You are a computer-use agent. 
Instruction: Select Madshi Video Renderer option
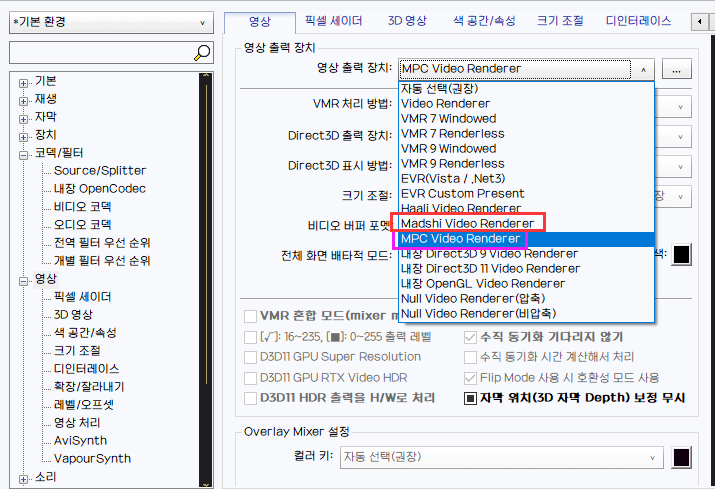[x=527, y=224]
